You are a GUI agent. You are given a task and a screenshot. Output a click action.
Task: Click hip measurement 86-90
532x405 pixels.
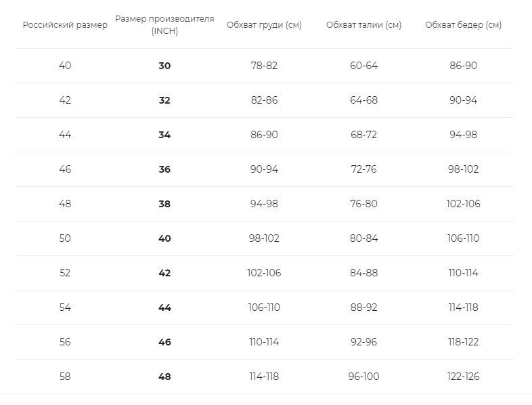coord(463,66)
